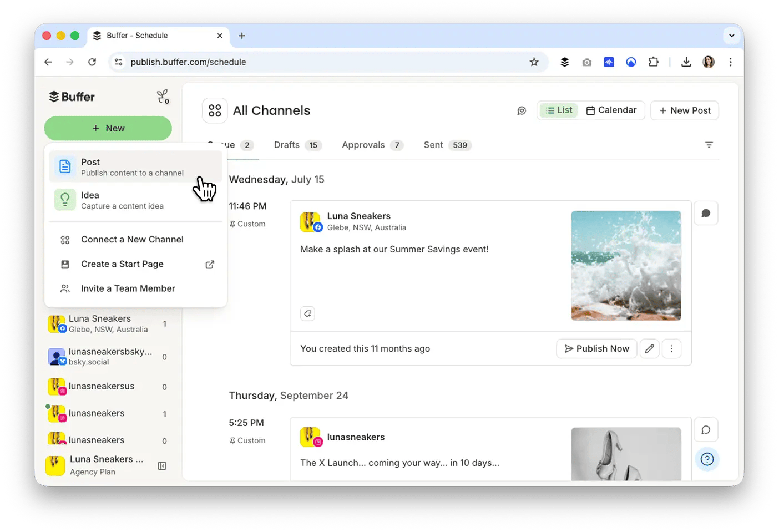Click the Wednesday, July 15 date heading
This screenshot has width=779, height=532.
click(277, 180)
